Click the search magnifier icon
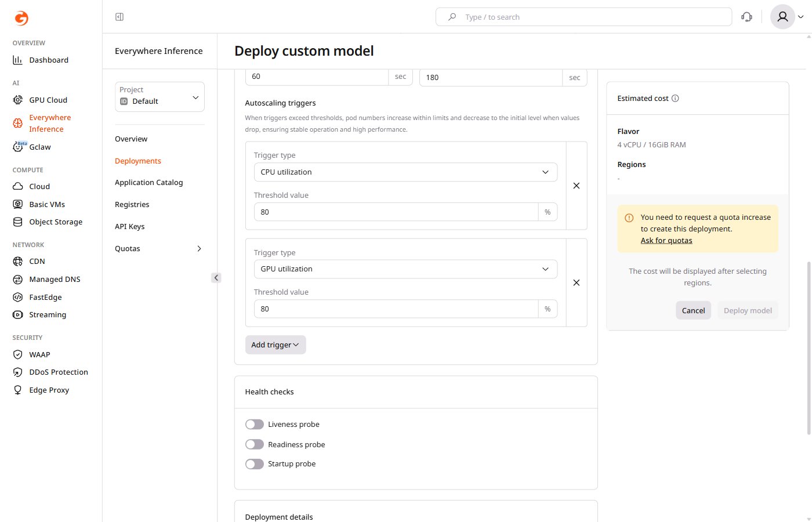The image size is (812, 522). click(452, 17)
